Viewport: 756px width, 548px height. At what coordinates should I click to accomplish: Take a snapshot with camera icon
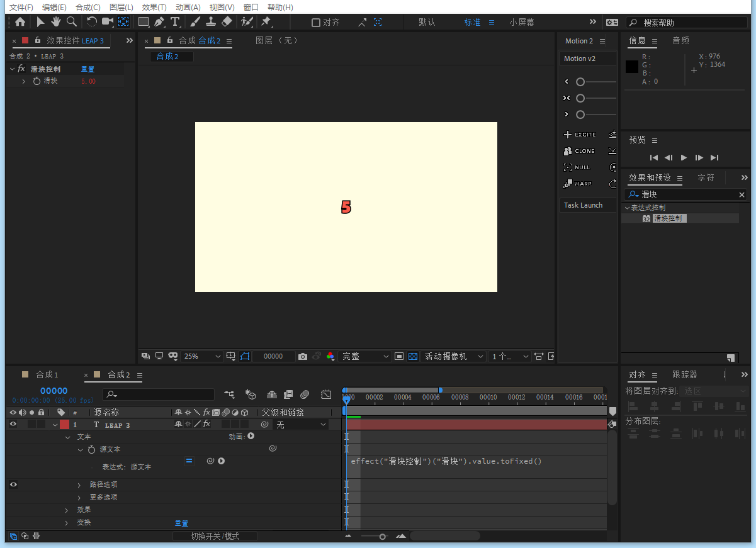click(x=303, y=356)
